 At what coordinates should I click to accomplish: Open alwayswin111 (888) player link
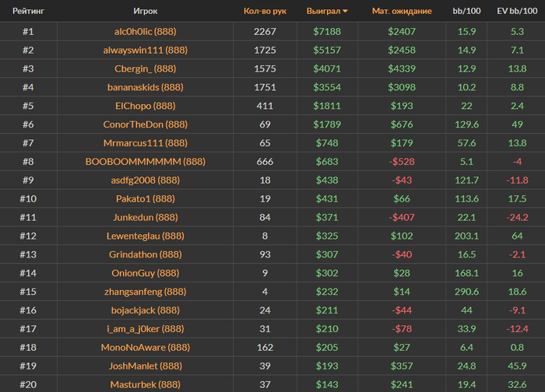tap(145, 50)
